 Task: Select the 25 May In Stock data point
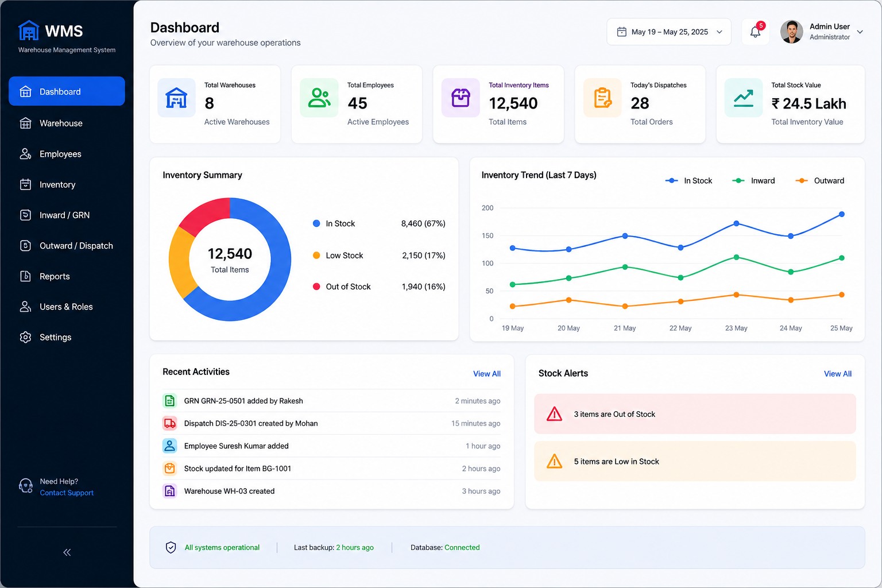click(842, 214)
